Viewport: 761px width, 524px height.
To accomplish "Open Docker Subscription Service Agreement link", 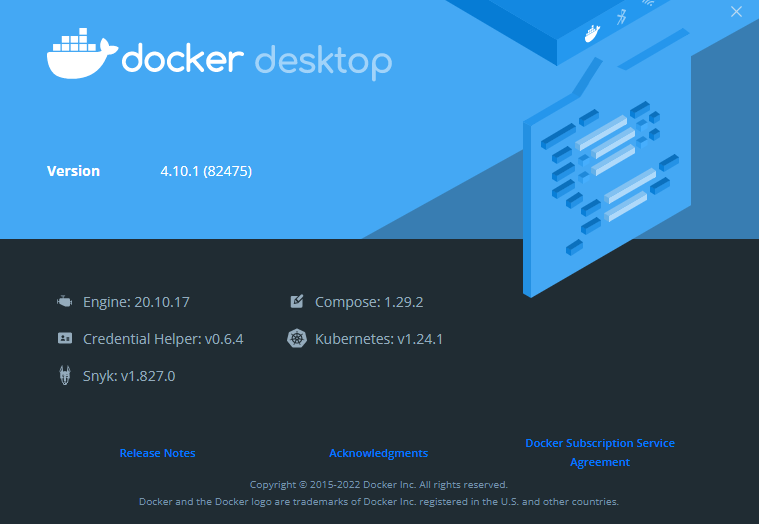I will coord(600,452).
